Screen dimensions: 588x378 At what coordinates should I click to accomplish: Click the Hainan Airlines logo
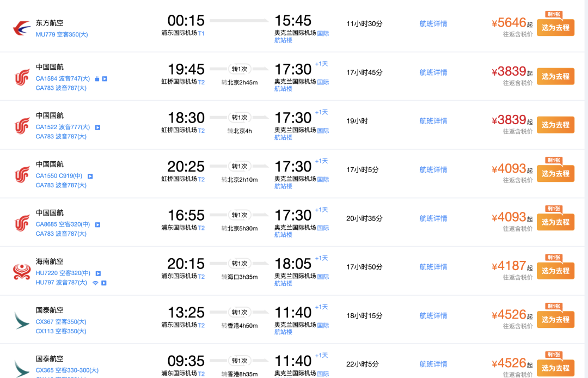[x=22, y=271]
